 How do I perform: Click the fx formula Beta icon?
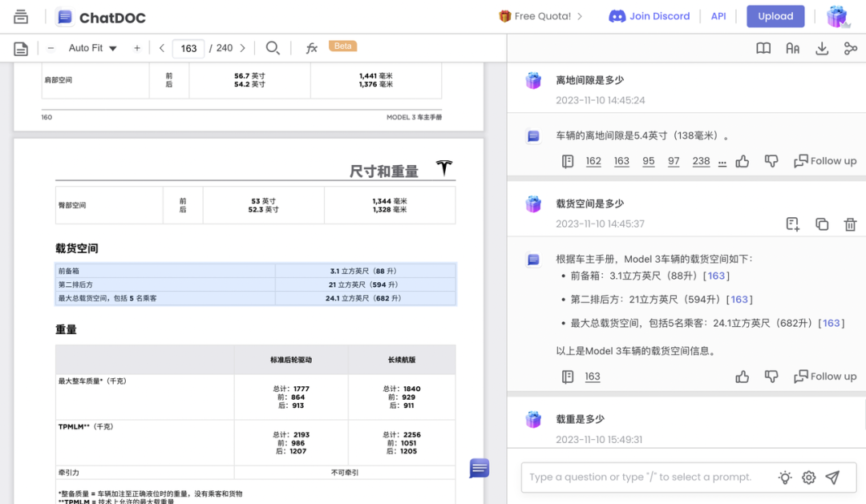click(311, 46)
